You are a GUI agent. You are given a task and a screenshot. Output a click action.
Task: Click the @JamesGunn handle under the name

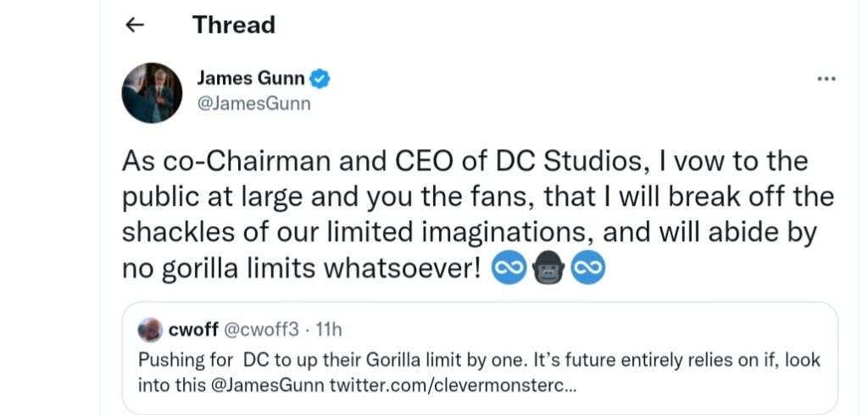pyautogui.click(x=253, y=104)
